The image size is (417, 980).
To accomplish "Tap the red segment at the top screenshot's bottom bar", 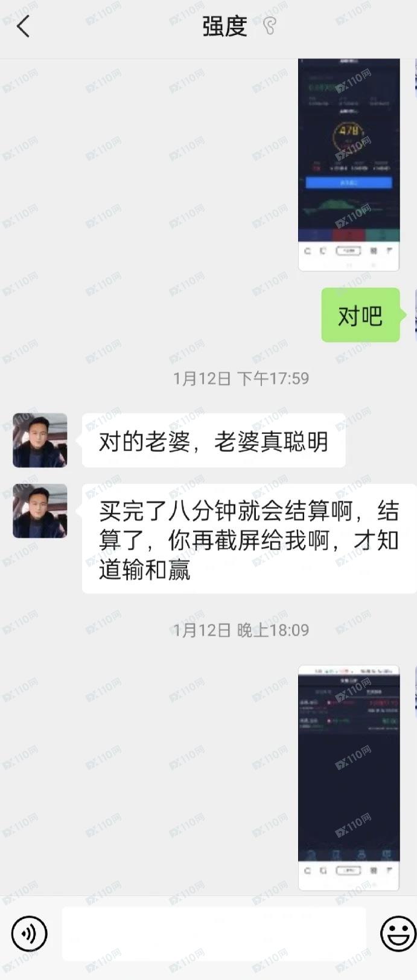I will point(349,236).
